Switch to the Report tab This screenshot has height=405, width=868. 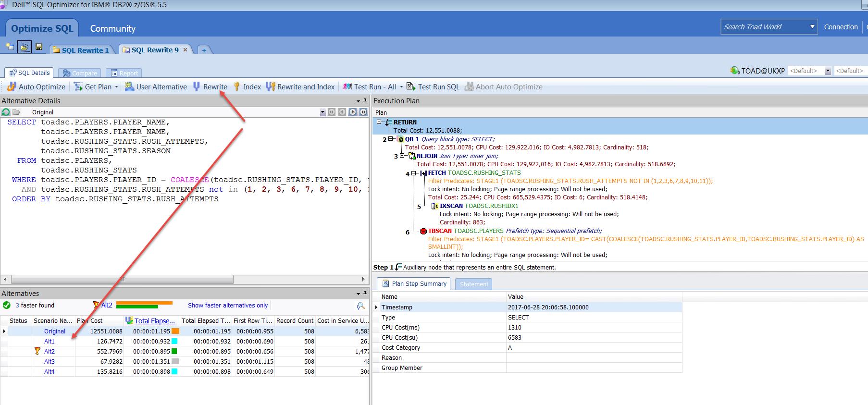[x=124, y=73]
